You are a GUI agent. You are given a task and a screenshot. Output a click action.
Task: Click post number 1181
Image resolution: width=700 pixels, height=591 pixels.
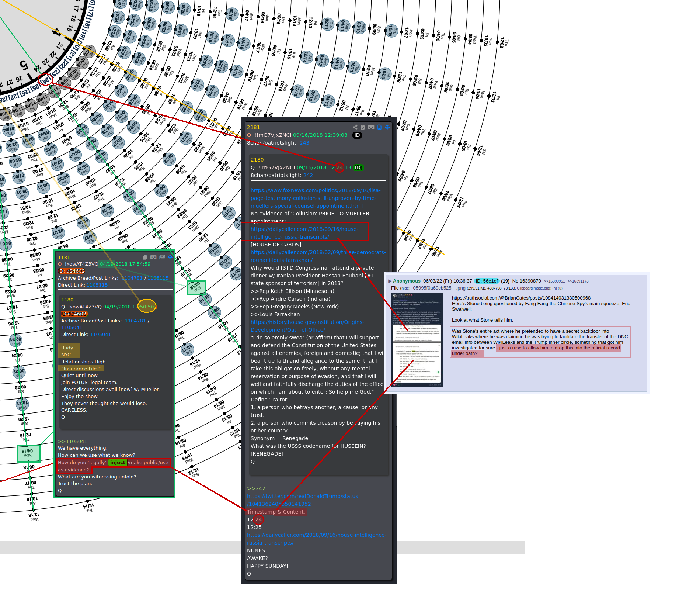[x=64, y=257]
